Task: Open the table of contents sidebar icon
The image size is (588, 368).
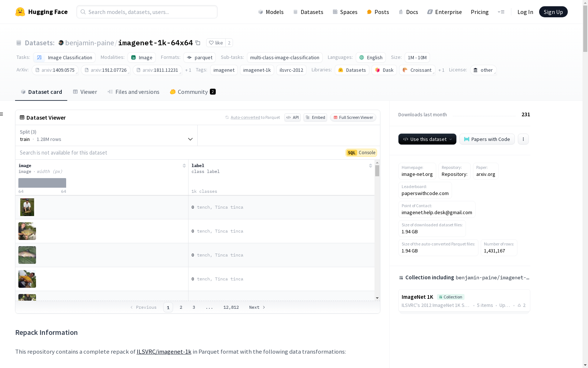Action: click(2, 114)
